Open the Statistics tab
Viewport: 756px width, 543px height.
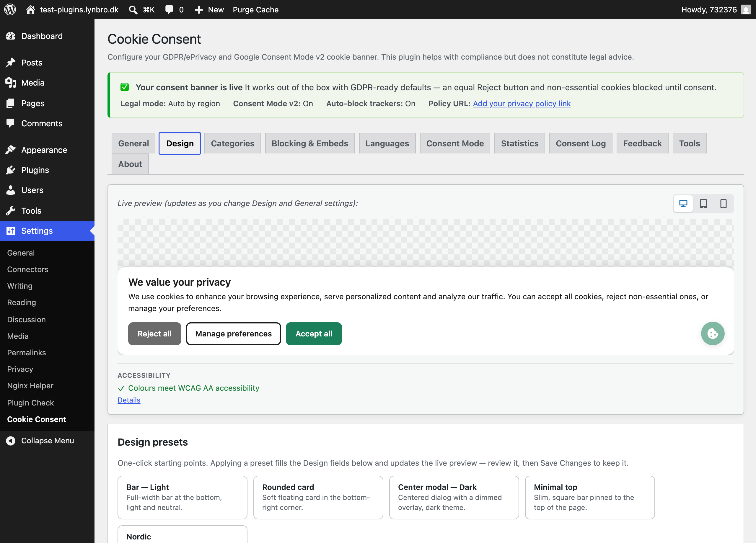point(519,144)
